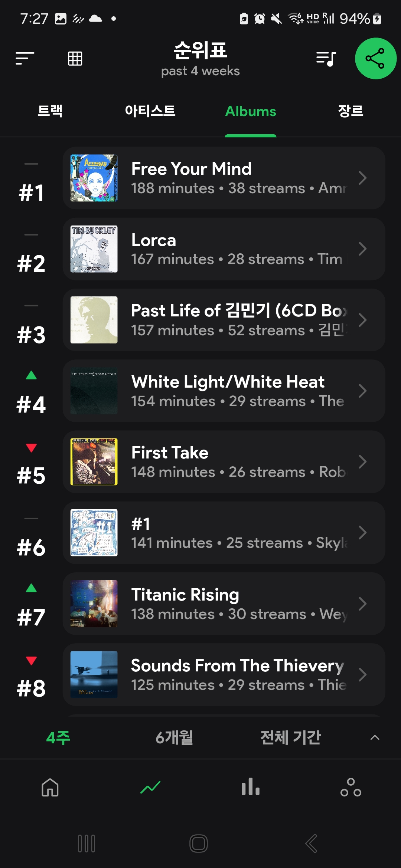Select the 4주 time range
This screenshot has height=868, width=401.
58,737
